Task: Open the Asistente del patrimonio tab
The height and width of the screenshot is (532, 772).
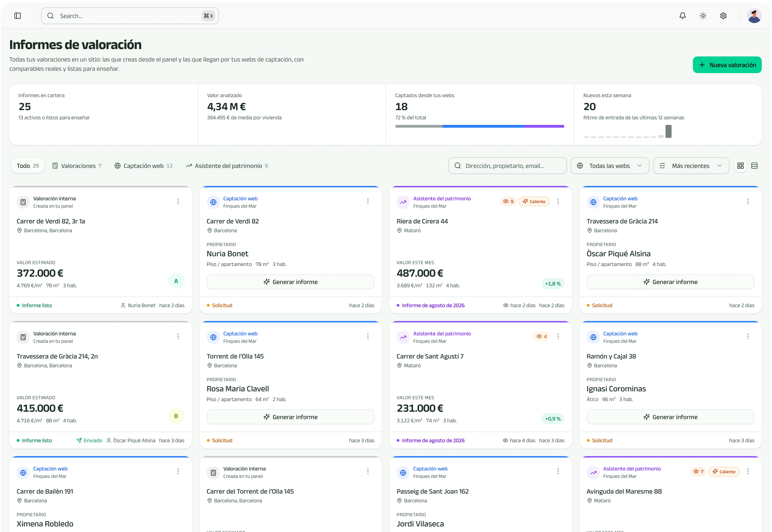Action: [227, 166]
